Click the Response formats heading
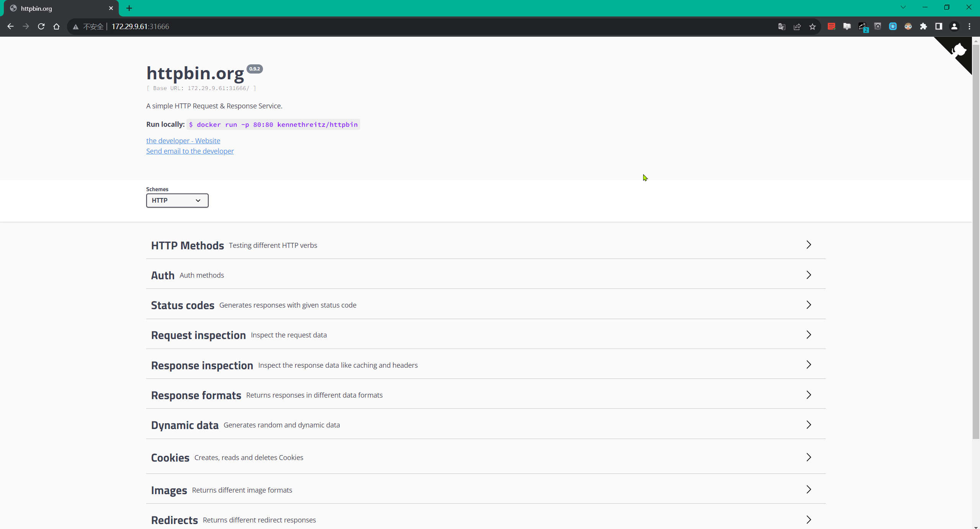Image resolution: width=980 pixels, height=529 pixels. pos(196,395)
